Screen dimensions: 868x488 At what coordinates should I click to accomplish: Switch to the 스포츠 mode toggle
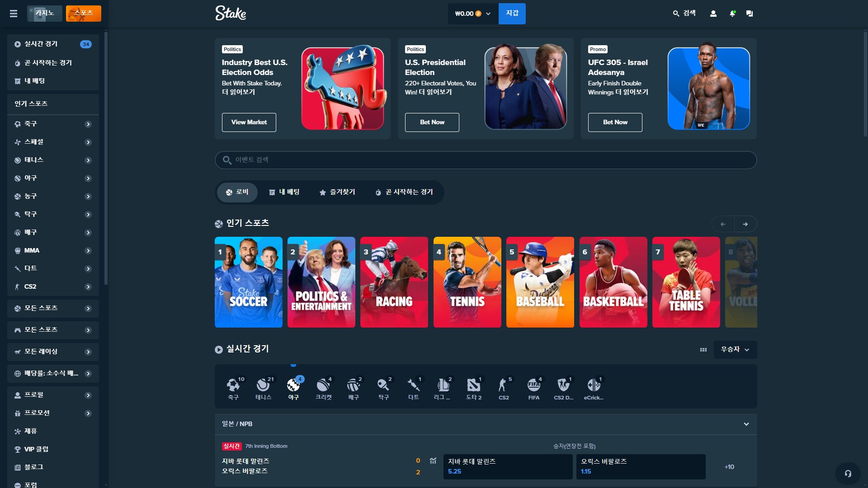(84, 14)
